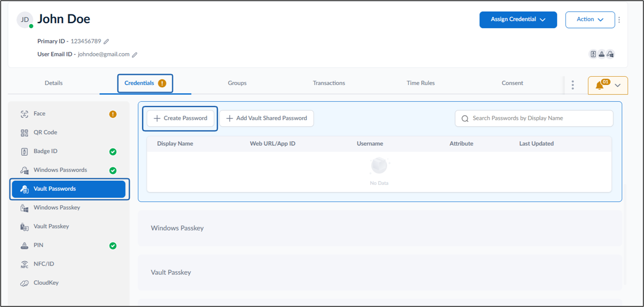Click the green check beside Windows Passwords
644x307 pixels.
113,171
